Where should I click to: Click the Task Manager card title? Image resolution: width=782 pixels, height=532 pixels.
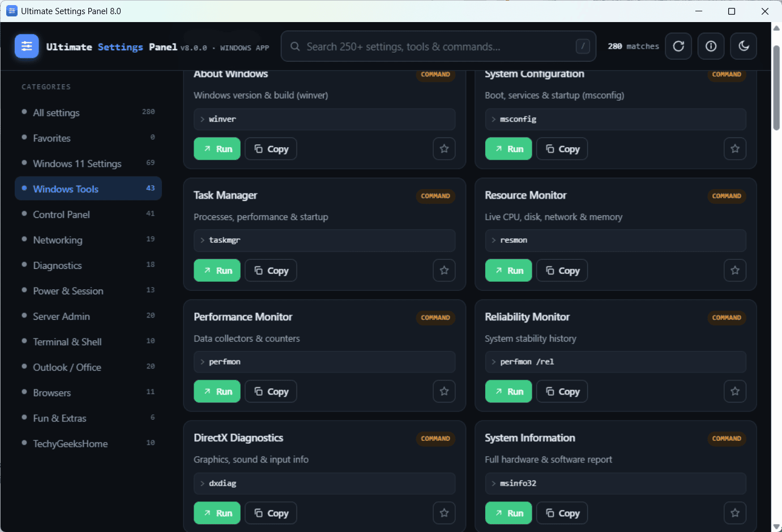pos(225,195)
